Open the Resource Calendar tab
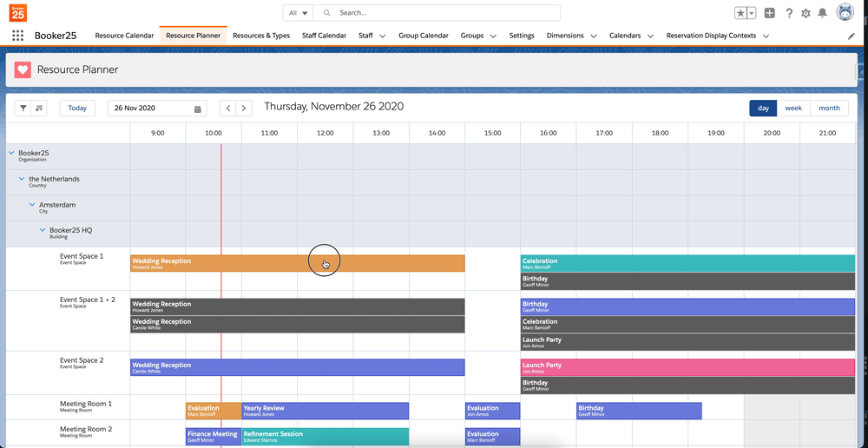This screenshot has height=448, width=868. point(124,36)
